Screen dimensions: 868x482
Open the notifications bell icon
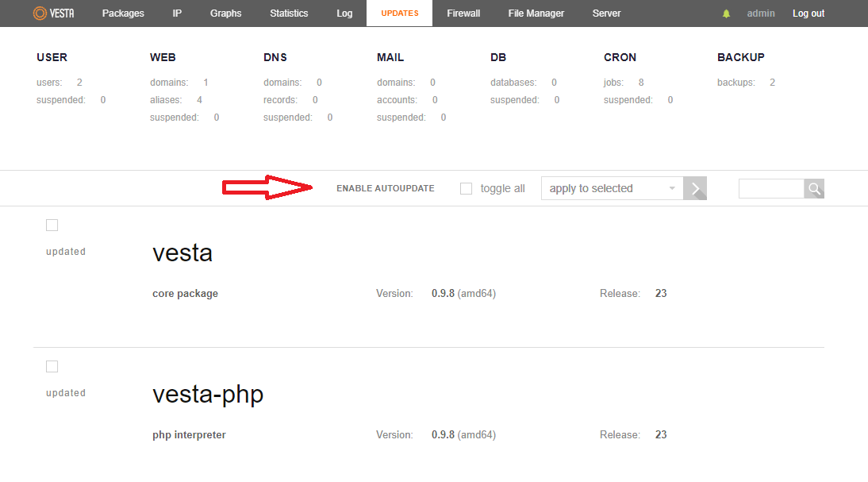(726, 13)
